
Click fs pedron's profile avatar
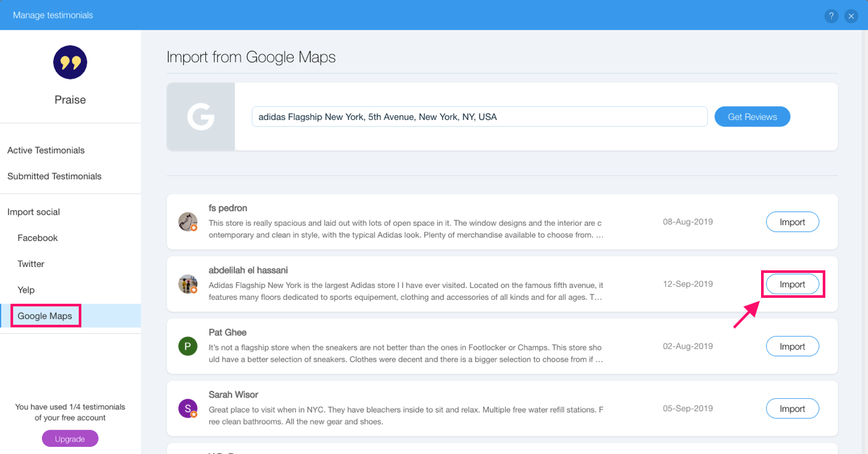click(x=188, y=221)
